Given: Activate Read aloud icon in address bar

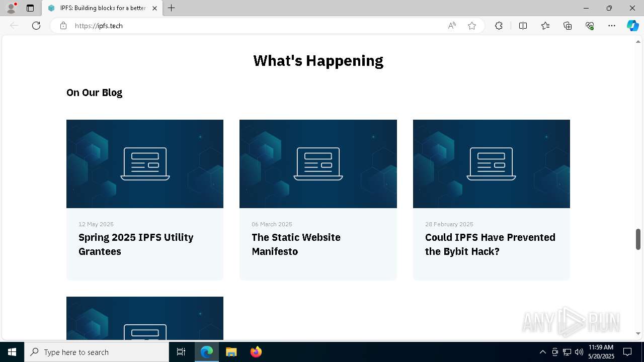Looking at the screenshot, I should [452, 26].
